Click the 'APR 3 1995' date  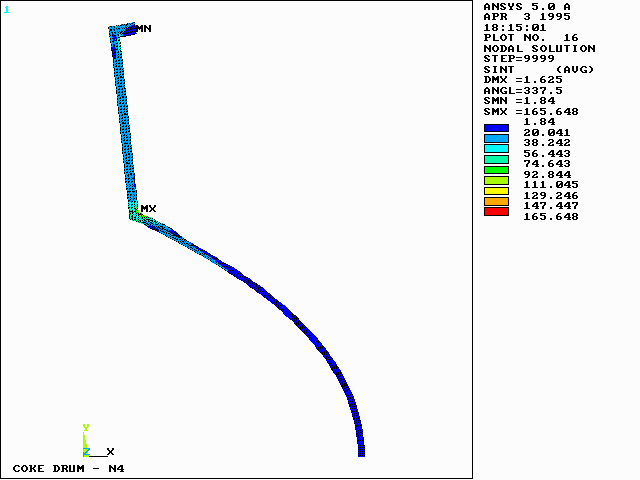527,17
